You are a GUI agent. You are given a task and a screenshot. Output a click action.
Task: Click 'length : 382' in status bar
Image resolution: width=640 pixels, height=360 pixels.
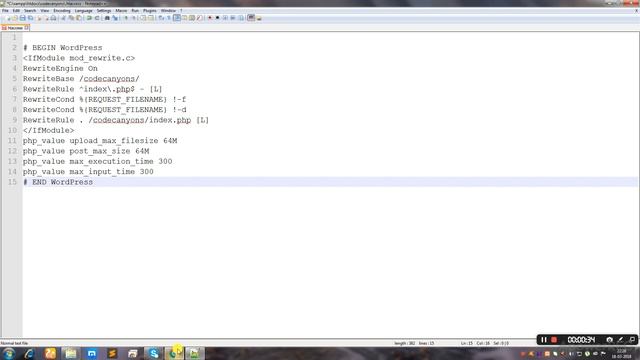click(x=404, y=343)
